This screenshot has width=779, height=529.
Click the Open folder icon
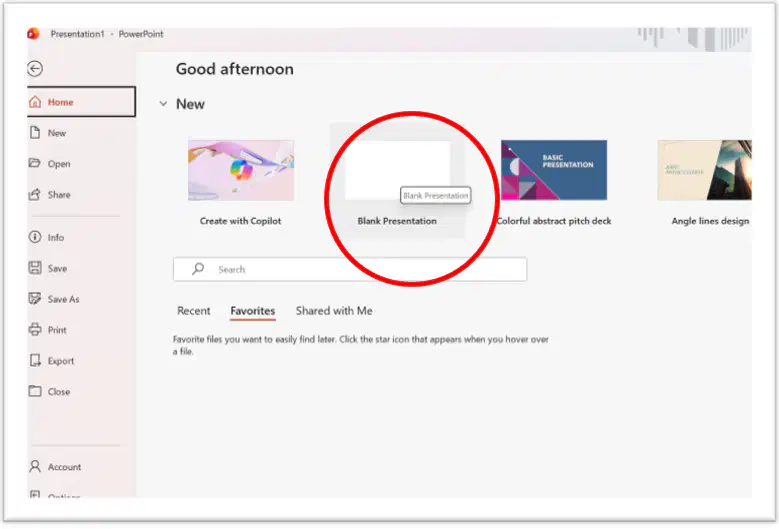click(35, 163)
